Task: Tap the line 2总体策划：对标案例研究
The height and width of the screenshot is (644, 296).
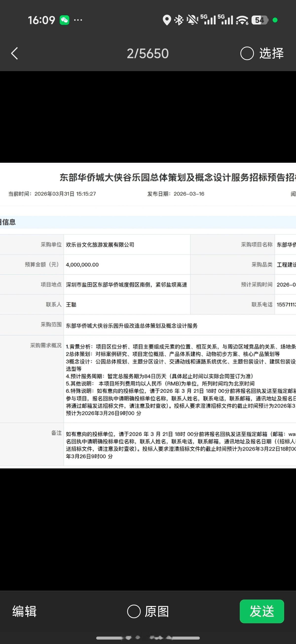Action: click(x=173, y=354)
